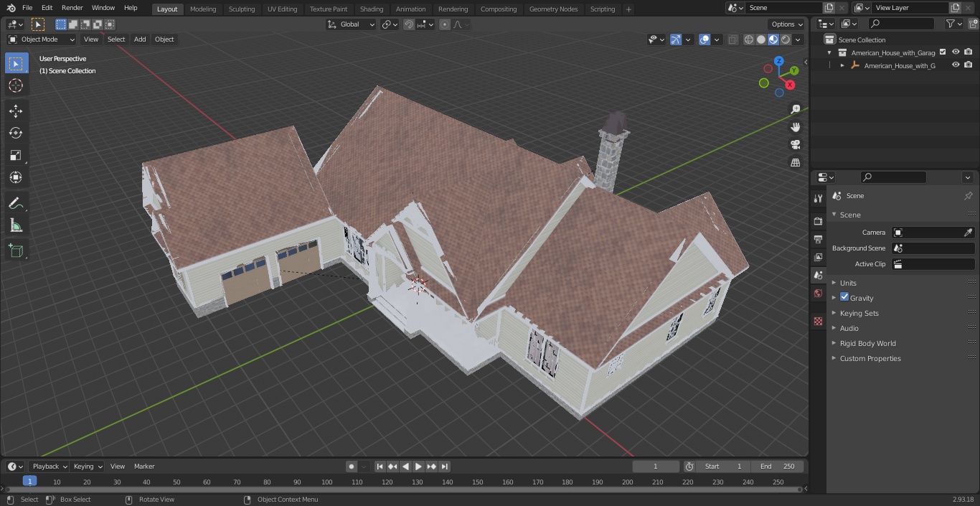
Task: Open the File menu
Action: (27, 8)
